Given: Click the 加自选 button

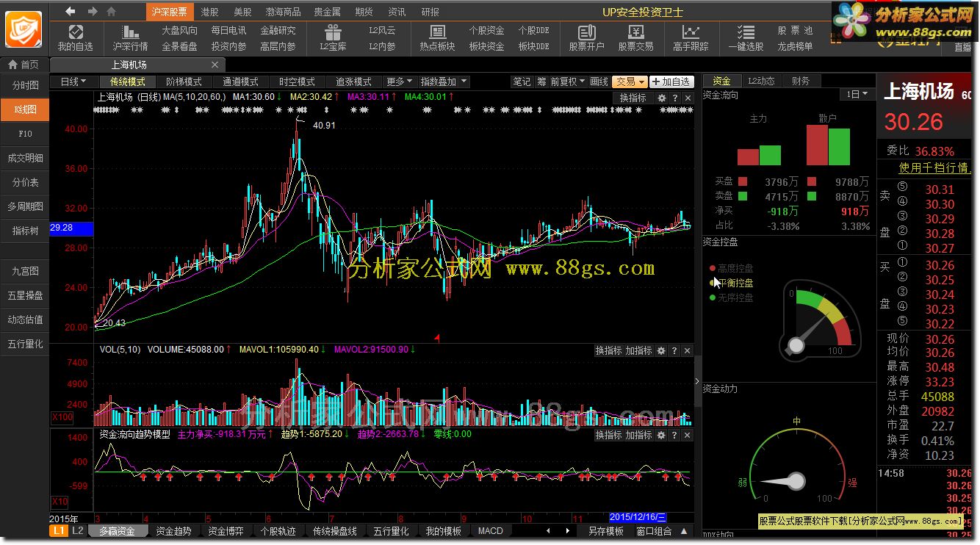Looking at the screenshot, I should [671, 82].
